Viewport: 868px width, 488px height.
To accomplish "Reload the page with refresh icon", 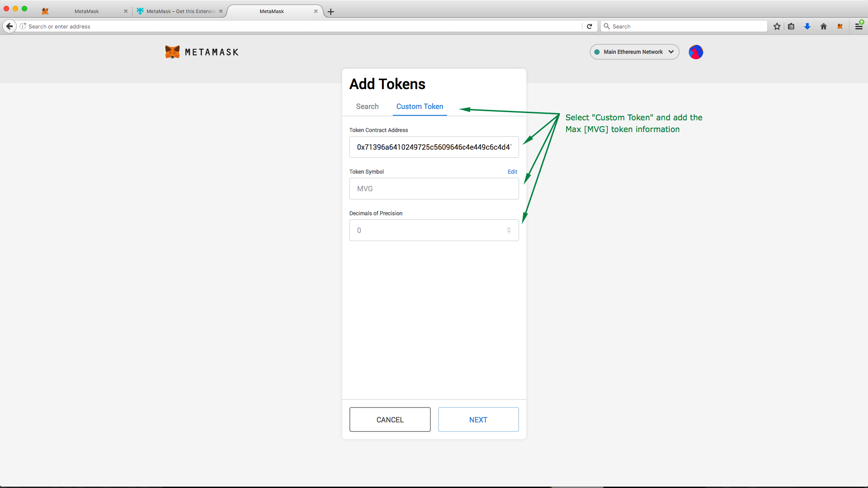I will pyautogui.click(x=589, y=26).
